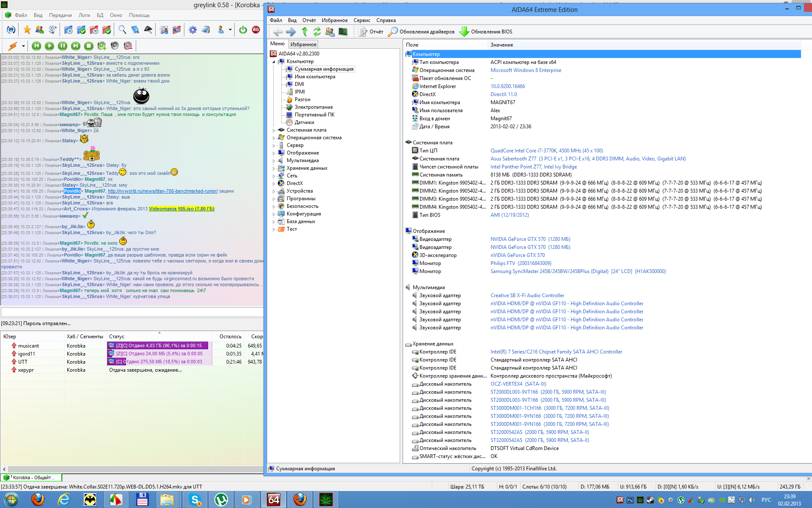Image resolution: width=812 pixels, height=508 pixels.
Task: Click the Winamp lightning icon in greylink
Action: click(13, 46)
